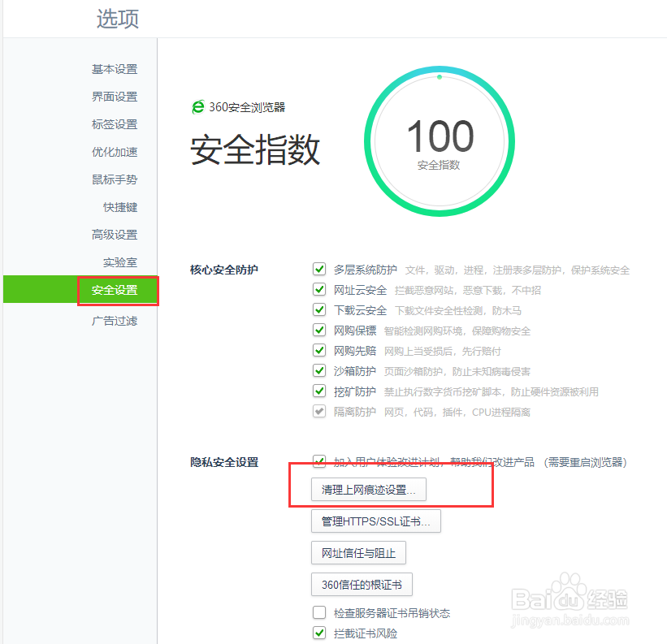Open 360信任的根证书 button

(362, 585)
